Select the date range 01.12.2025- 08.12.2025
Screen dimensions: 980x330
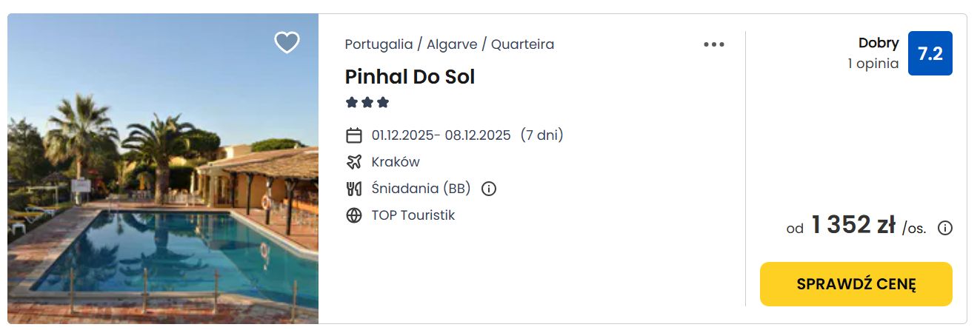point(441,135)
